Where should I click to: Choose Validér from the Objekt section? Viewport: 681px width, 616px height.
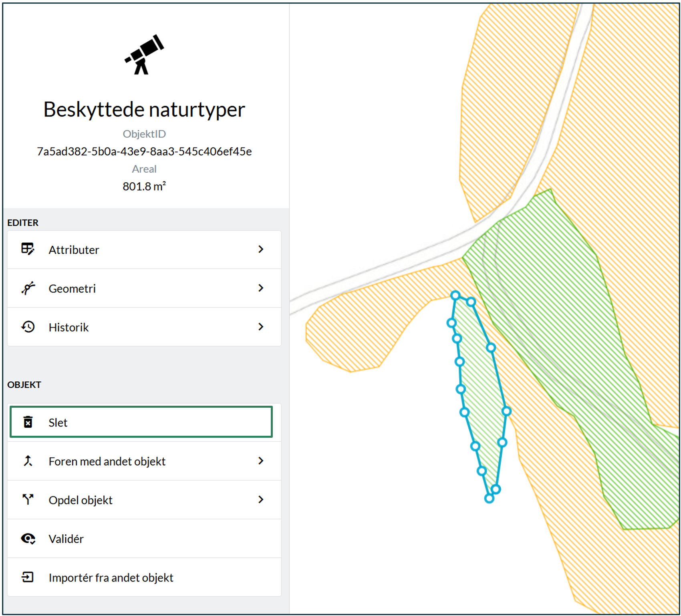pyautogui.click(x=66, y=539)
